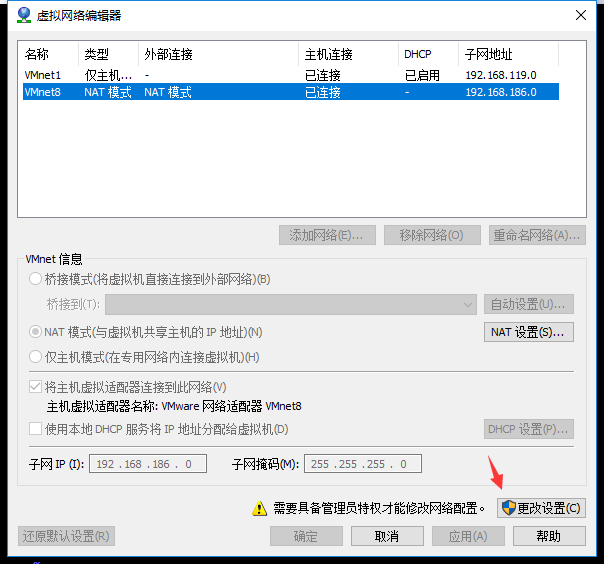This screenshot has height=564, width=604.
Task: Click 仅主机... type cell of VMnet1
Action: click(x=108, y=75)
